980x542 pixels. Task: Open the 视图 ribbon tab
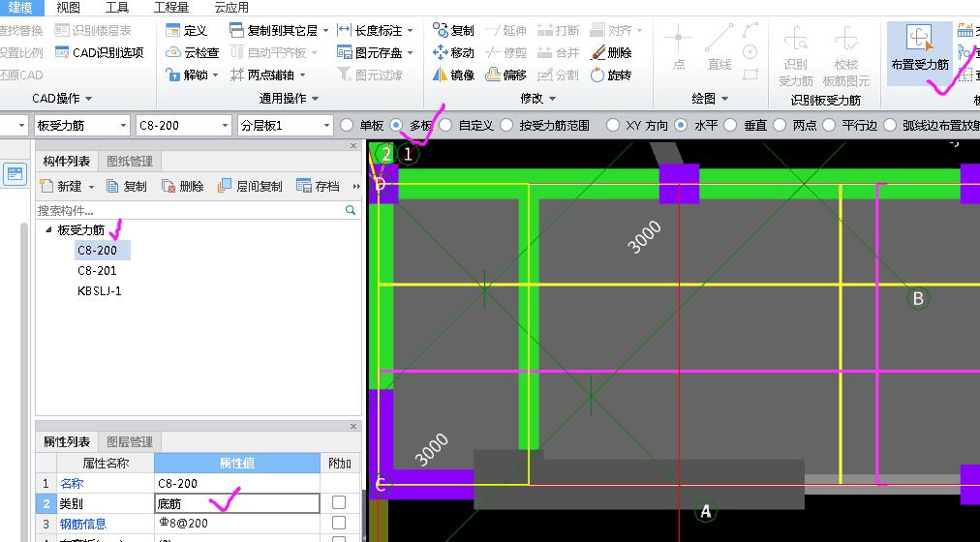[x=68, y=8]
